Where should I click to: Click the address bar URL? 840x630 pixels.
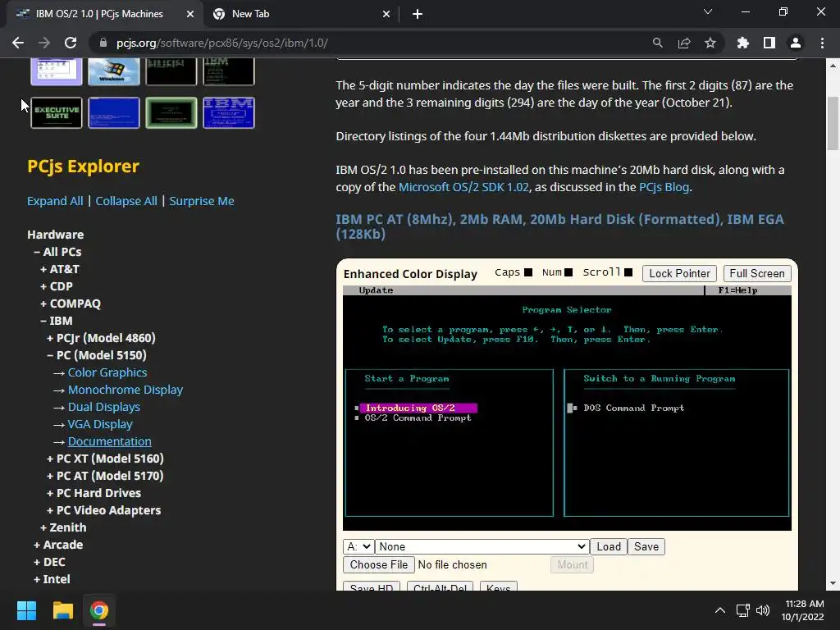click(x=221, y=43)
